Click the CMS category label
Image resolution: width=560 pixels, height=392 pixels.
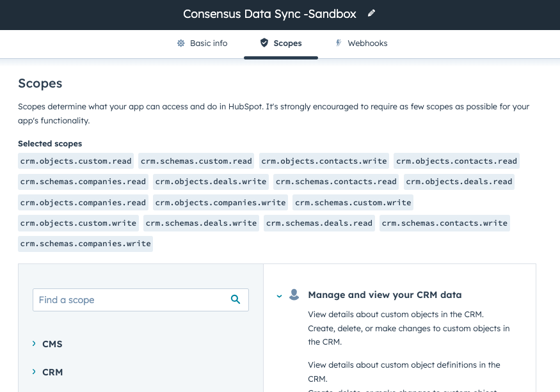pos(52,344)
